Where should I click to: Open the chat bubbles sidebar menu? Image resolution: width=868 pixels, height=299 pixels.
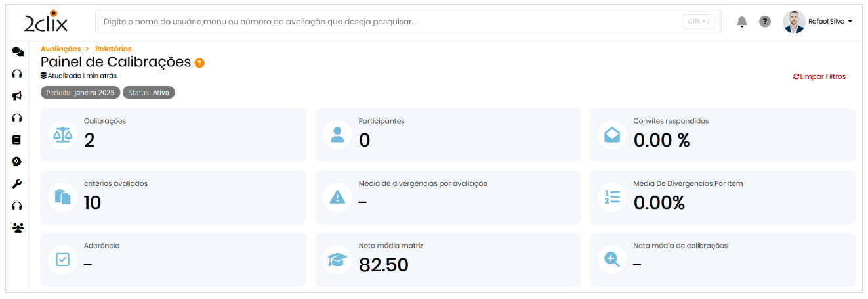(x=18, y=53)
